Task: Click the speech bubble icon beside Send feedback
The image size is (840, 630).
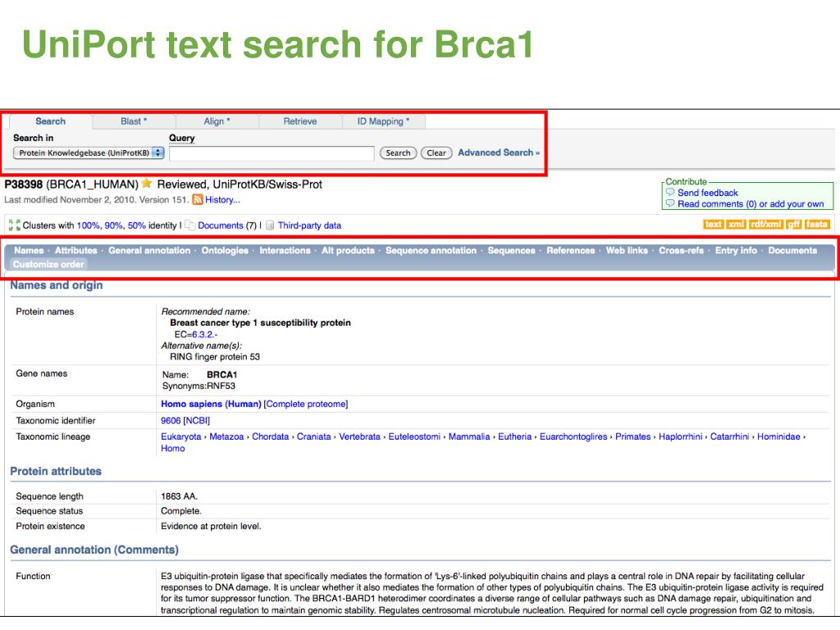Action: pos(669,192)
